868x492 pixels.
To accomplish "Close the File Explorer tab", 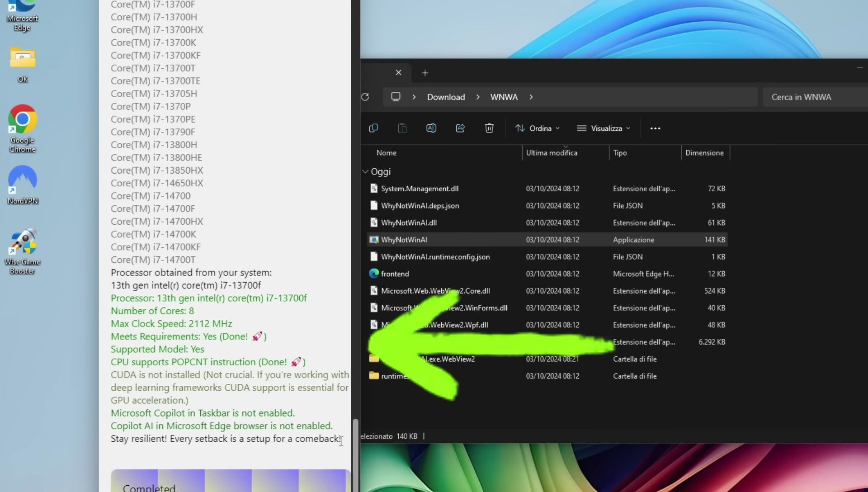I will click(x=398, y=72).
